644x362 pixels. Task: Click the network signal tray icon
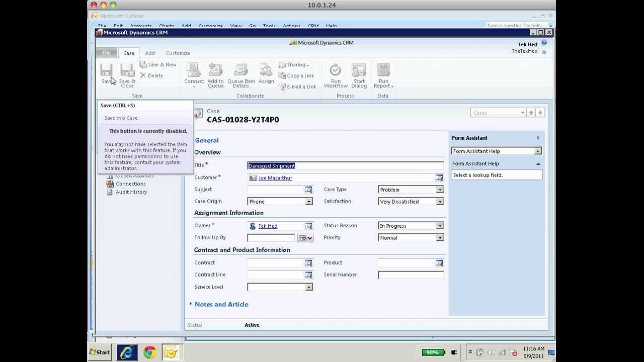pos(502,352)
